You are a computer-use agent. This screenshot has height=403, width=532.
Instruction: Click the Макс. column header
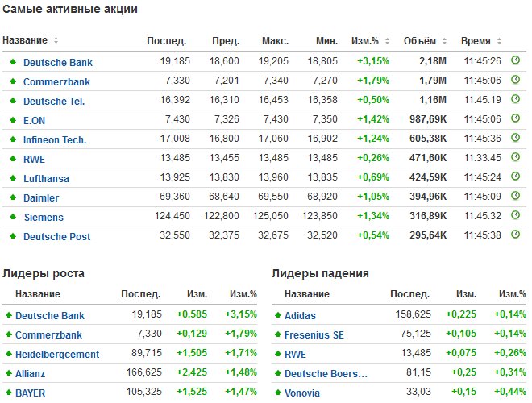275,40
